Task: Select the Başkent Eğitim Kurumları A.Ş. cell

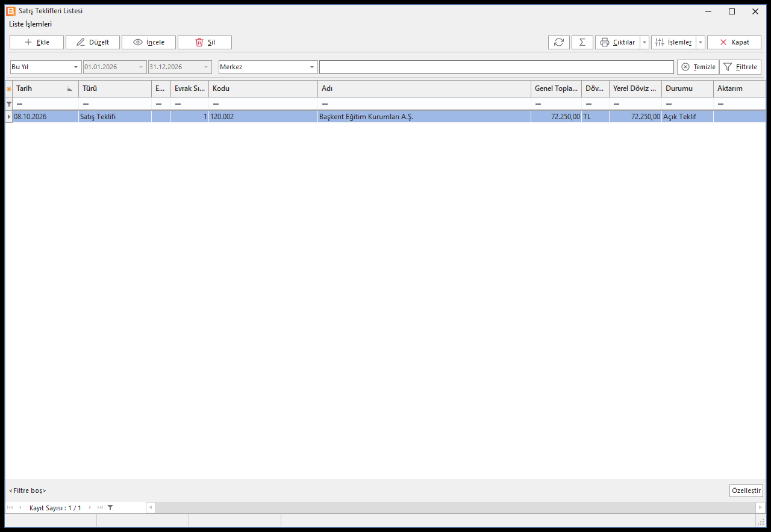Action: [x=424, y=117]
